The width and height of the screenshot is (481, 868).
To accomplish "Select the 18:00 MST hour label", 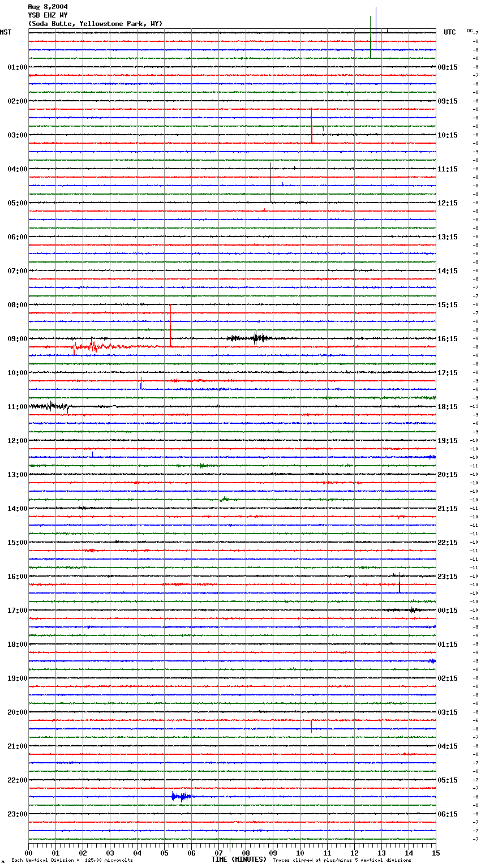I will 18,644.
